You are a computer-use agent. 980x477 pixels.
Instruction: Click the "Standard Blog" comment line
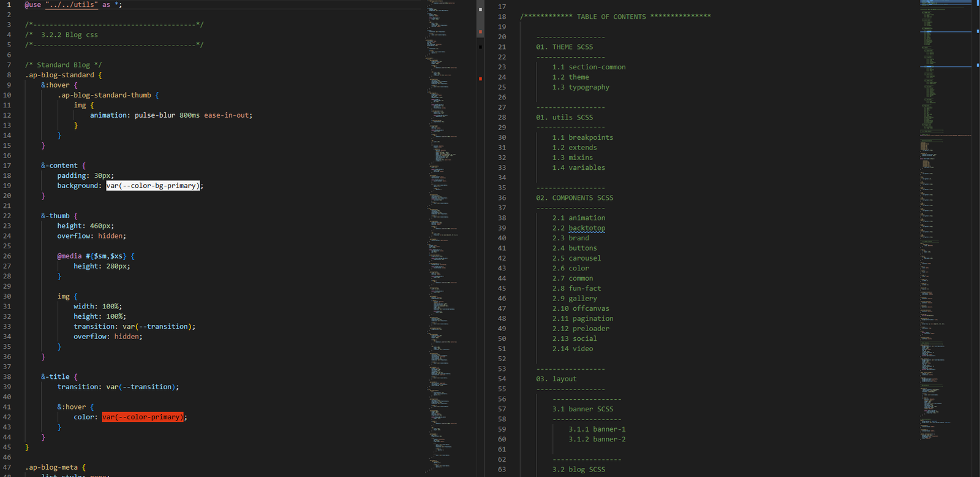[x=64, y=64]
